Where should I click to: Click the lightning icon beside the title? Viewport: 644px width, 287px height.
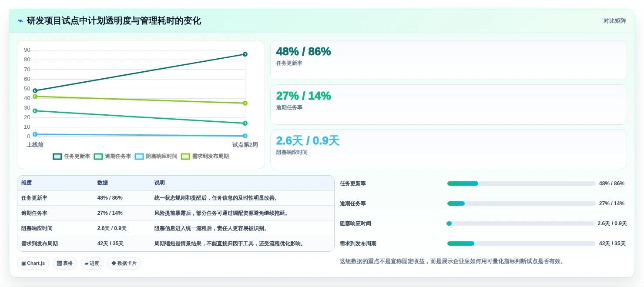[20, 21]
